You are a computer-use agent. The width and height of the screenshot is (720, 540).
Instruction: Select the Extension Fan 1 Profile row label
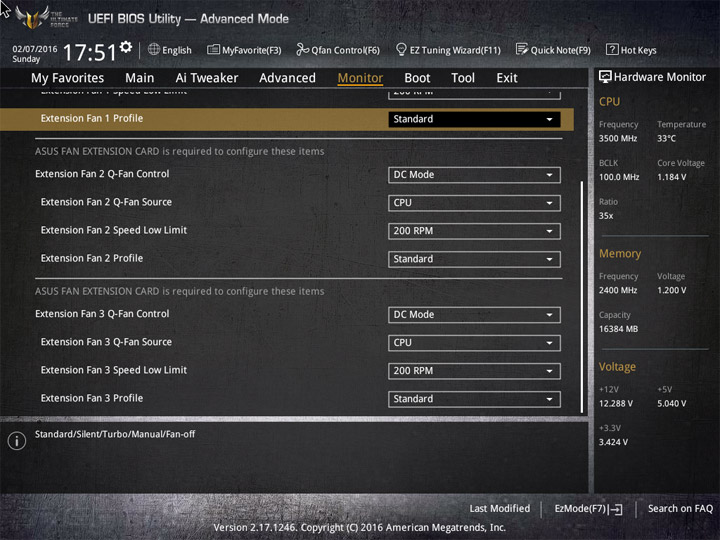click(x=91, y=118)
